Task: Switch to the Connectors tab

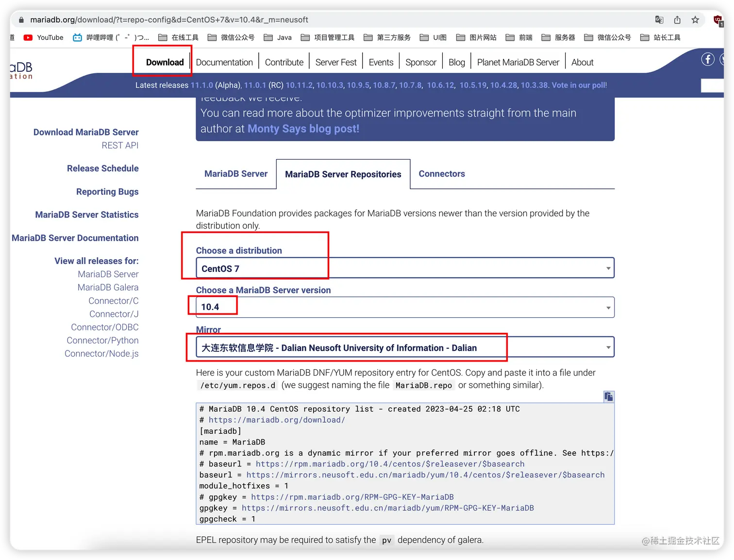Action: (442, 174)
